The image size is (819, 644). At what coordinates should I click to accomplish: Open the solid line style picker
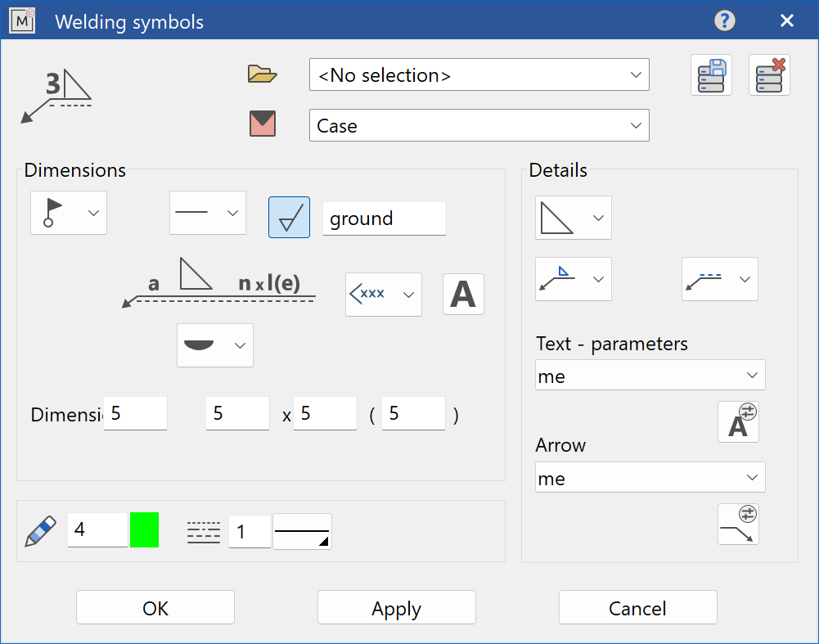pyautogui.click(x=303, y=532)
